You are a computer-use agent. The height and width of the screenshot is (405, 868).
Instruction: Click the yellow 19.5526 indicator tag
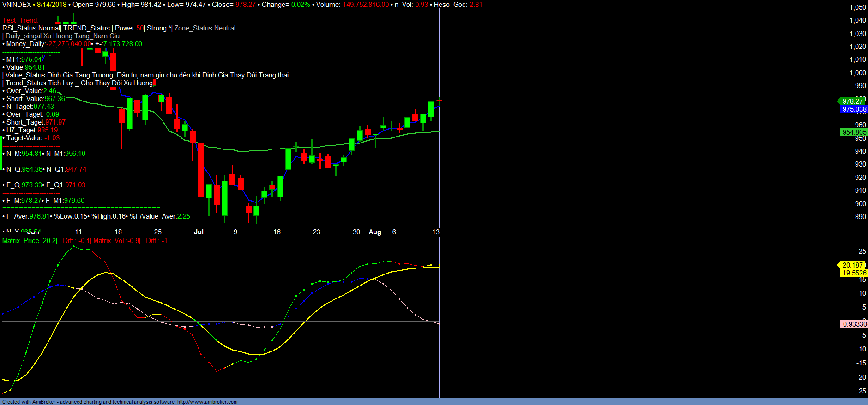point(854,273)
